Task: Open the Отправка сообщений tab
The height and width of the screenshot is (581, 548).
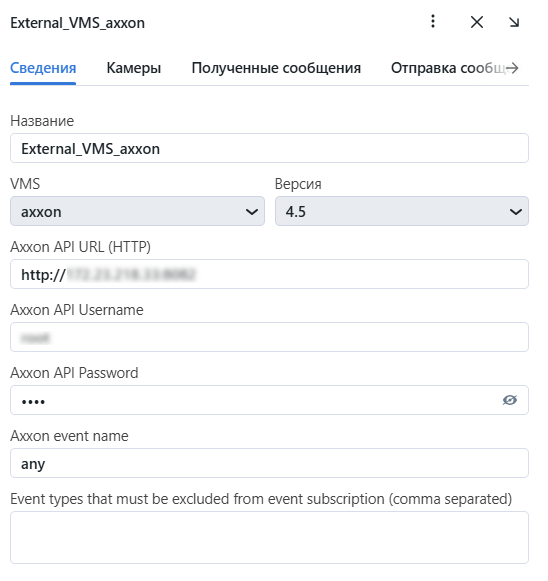Action: 448,68
